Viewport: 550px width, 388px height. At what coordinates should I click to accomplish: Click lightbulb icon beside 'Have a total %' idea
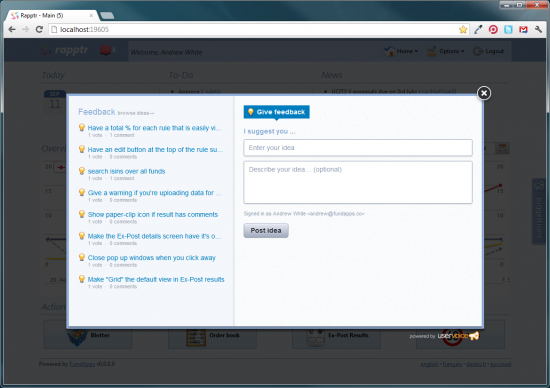[82, 127]
